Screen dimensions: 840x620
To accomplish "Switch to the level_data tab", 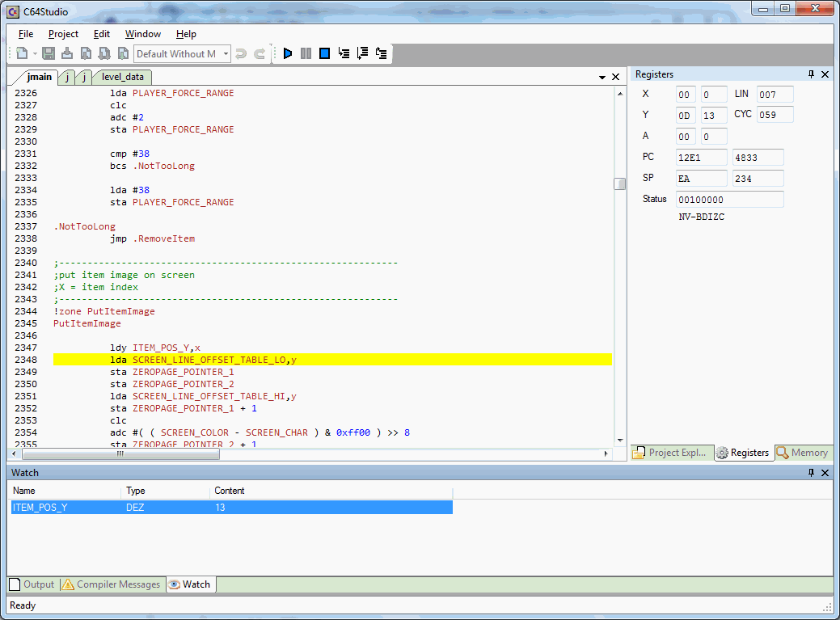I will [x=122, y=77].
